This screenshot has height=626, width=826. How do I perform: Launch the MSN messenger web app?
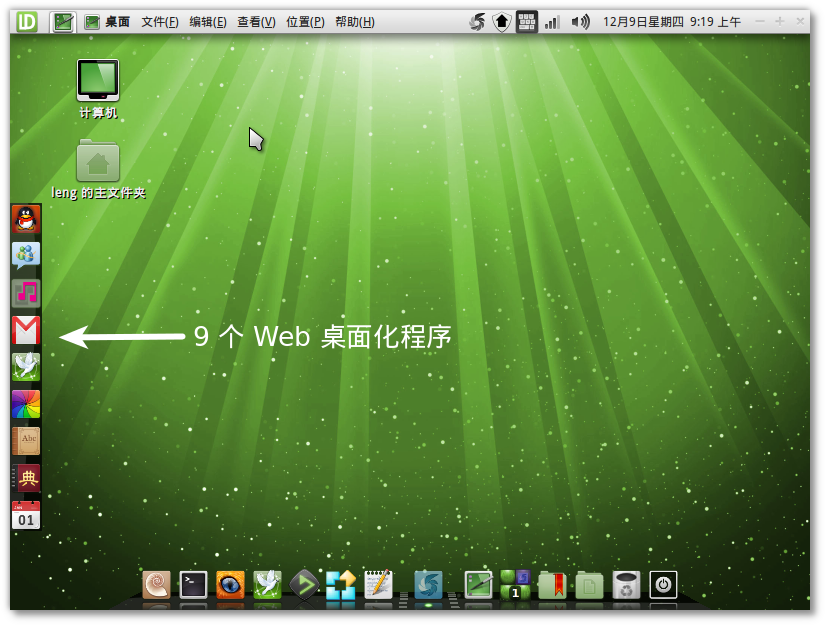coord(26,256)
